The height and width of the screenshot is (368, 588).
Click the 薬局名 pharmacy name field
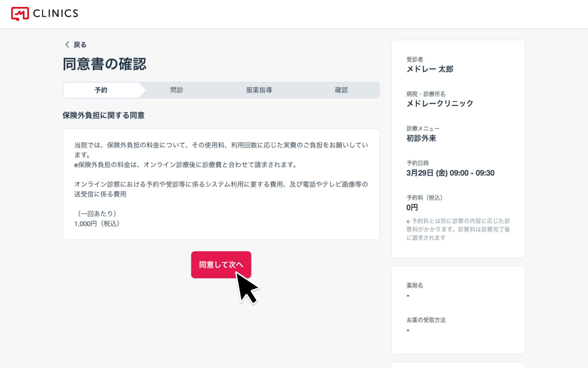point(415,286)
